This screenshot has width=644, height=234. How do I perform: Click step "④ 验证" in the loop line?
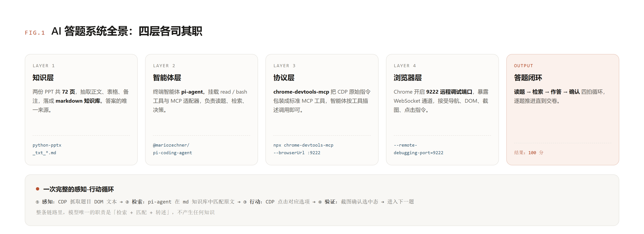(327, 202)
